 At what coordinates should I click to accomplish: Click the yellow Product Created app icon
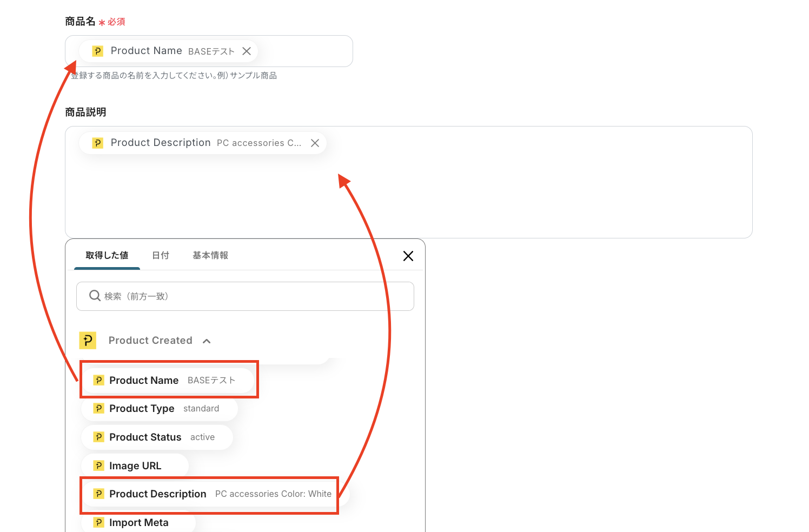coord(88,341)
